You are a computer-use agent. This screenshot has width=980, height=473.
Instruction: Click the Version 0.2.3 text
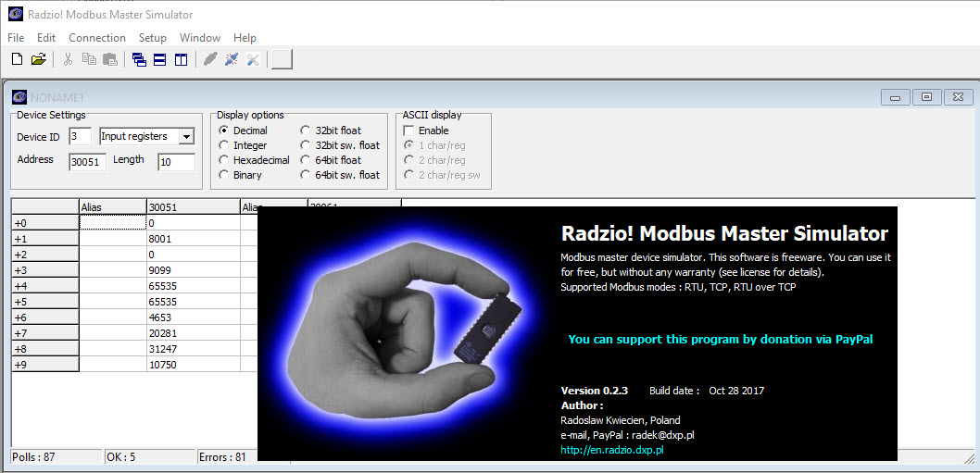pos(595,391)
